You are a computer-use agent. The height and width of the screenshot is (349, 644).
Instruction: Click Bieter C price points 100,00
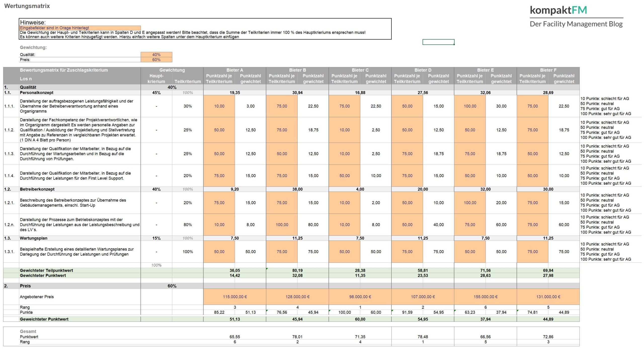click(x=344, y=312)
